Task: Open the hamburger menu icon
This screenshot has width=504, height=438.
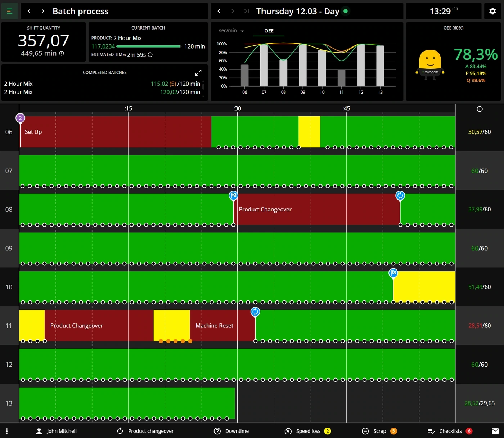Action: (10, 11)
